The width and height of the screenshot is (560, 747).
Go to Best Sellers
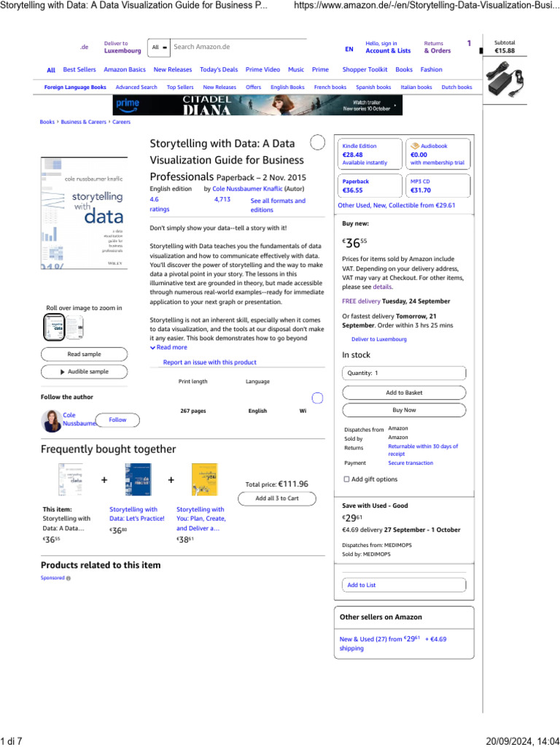click(79, 69)
